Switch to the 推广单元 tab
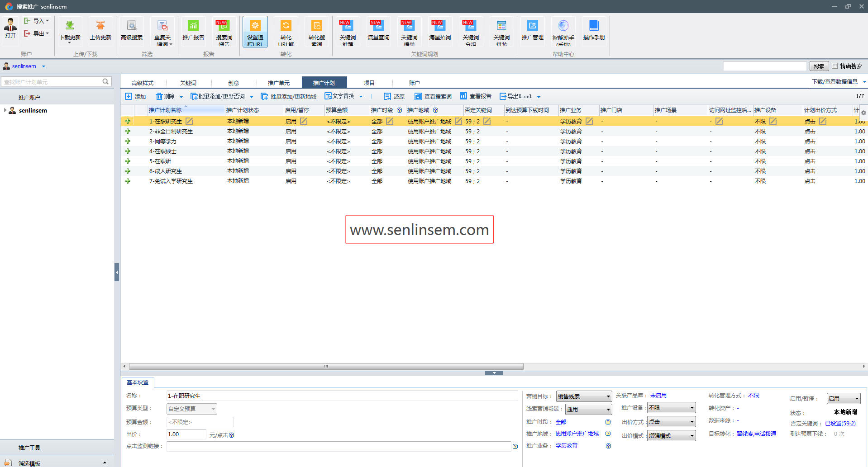The image size is (868, 467). pyautogui.click(x=278, y=83)
